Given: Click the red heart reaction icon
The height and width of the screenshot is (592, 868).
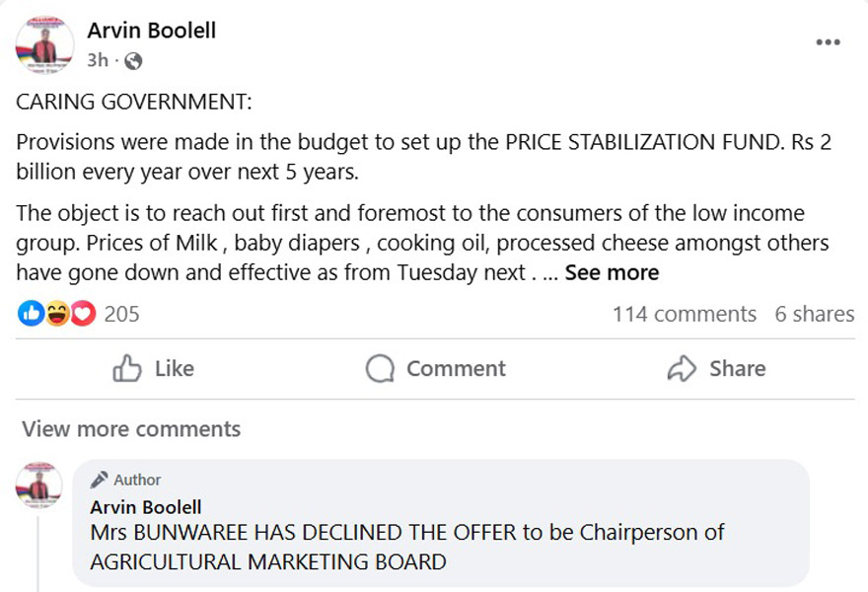Looking at the screenshot, I should (83, 314).
